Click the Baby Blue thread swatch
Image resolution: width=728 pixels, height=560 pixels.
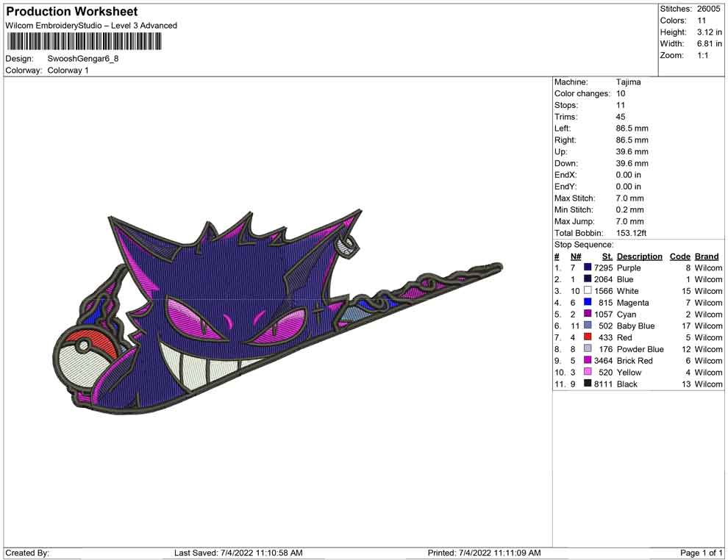[588, 326]
